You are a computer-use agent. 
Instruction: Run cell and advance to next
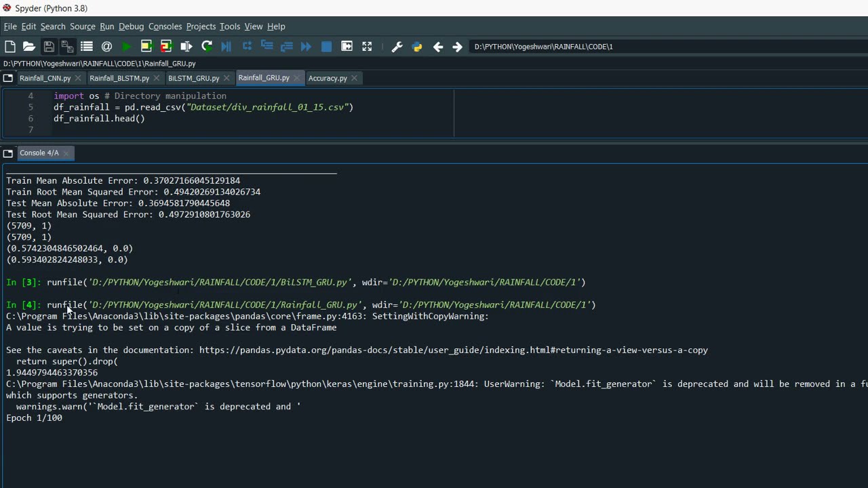pos(166,47)
